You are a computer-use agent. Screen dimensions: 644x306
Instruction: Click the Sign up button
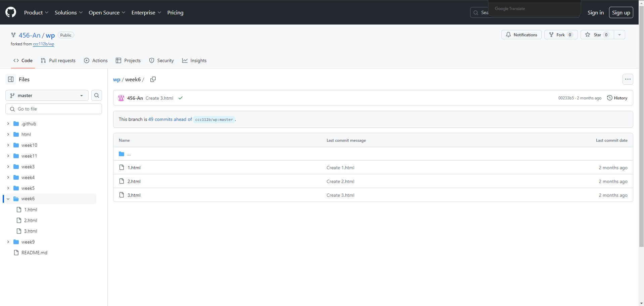pyautogui.click(x=621, y=12)
